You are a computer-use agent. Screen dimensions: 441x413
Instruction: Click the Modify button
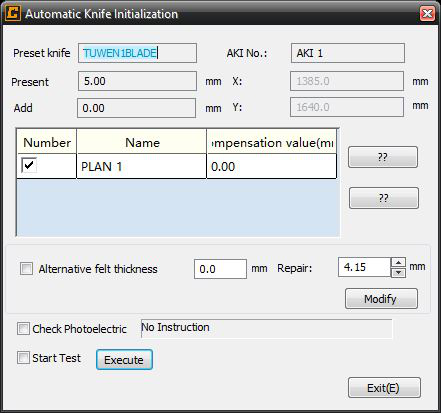pyautogui.click(x=381, y=299)
